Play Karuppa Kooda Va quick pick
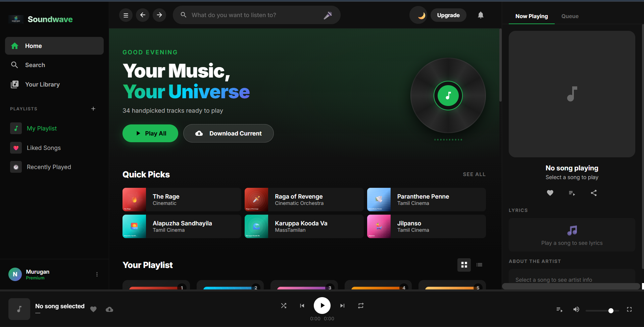Screen dimensions: 644x327 (304, 226)
